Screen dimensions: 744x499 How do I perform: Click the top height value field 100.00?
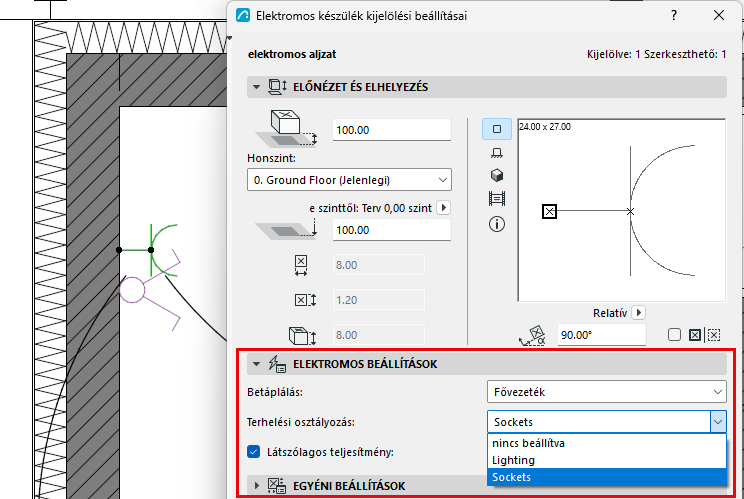[x=392, y=130]
